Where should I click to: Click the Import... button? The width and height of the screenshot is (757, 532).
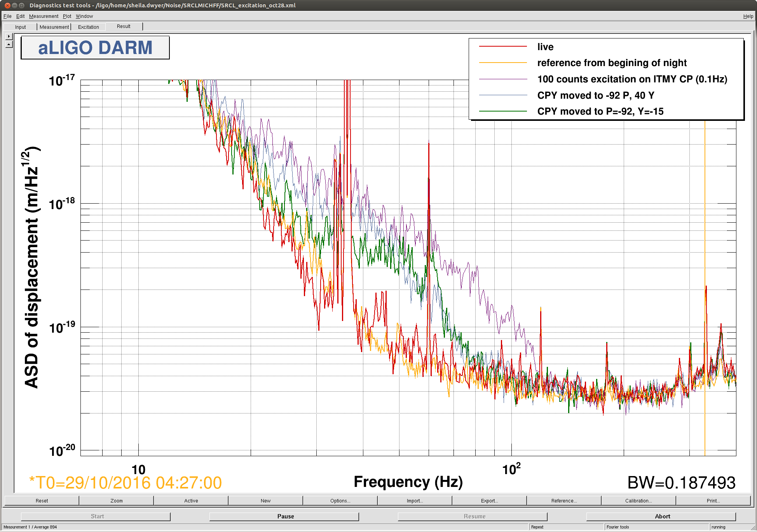(x=415, y=501)
